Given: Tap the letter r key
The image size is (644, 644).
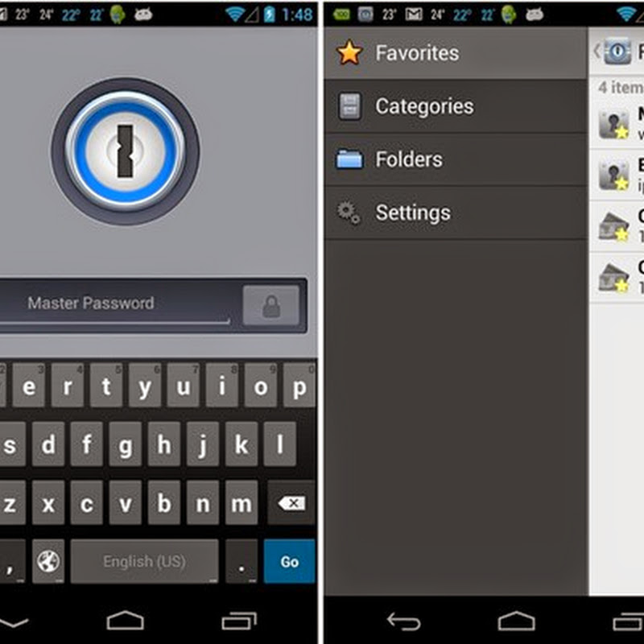Looking at the screenshot, I should 68,386.
